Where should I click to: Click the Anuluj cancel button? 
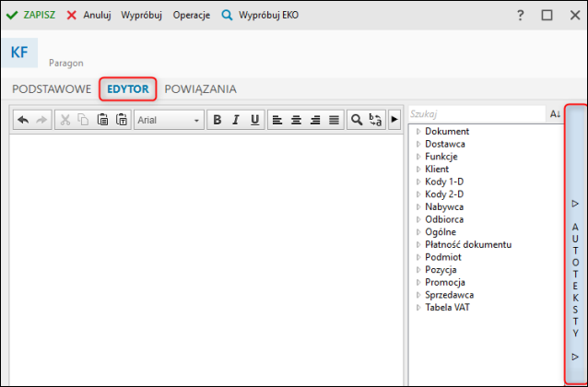point(88,16)
